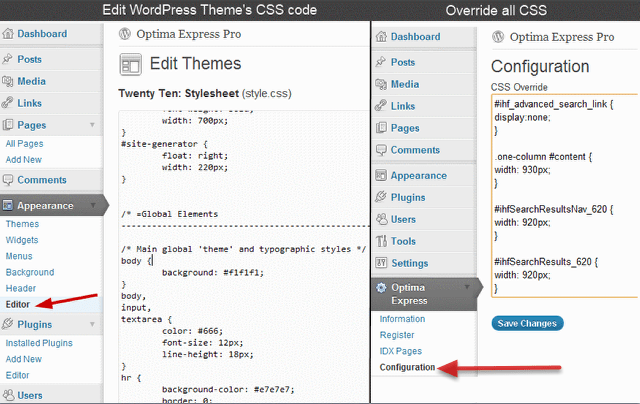Open Installed Plugins link

click(39, 343)
